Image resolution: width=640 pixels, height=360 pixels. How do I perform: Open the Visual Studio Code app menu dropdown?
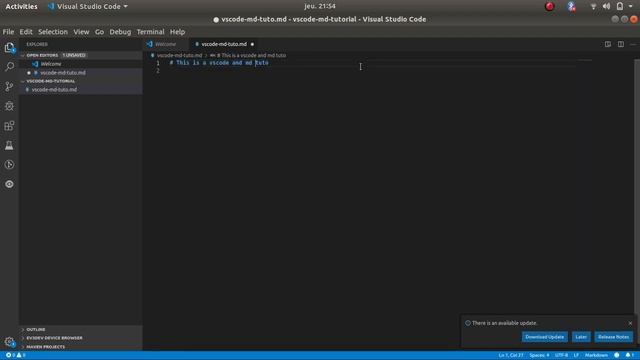[88, 7]
